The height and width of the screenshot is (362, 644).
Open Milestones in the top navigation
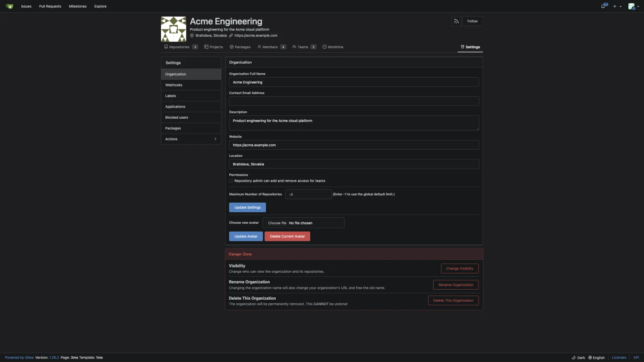click(x=78, y=6)
